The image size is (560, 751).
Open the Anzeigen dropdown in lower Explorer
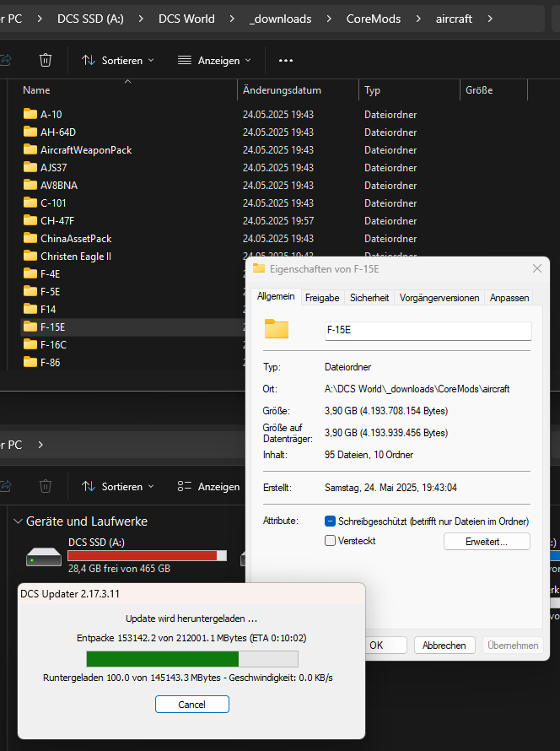208,486
